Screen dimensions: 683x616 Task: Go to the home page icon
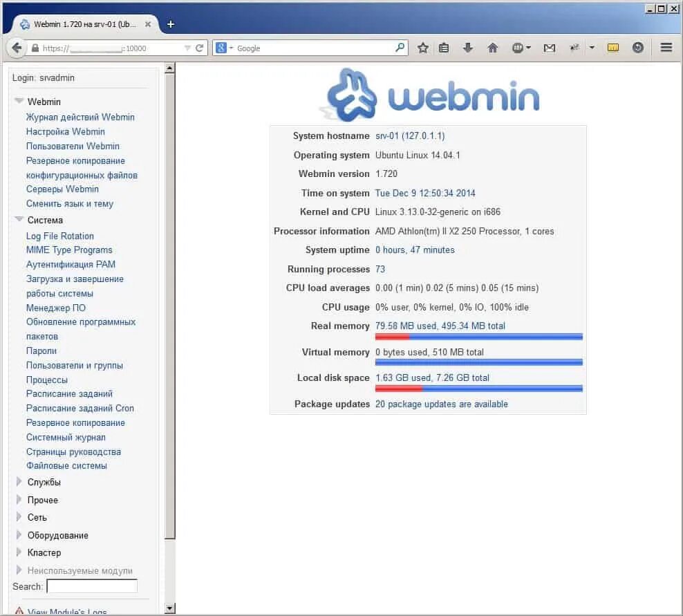[492, 48]
